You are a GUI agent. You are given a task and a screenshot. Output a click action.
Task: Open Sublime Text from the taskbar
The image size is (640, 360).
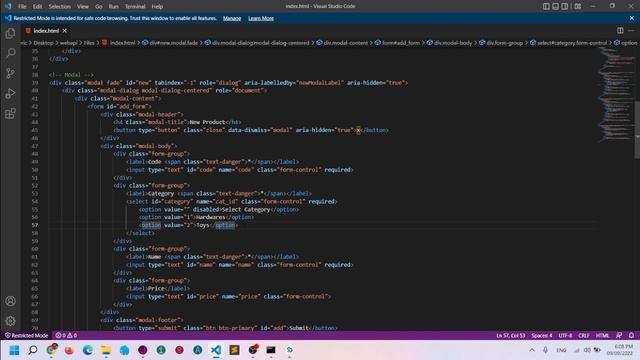point(234,350)
